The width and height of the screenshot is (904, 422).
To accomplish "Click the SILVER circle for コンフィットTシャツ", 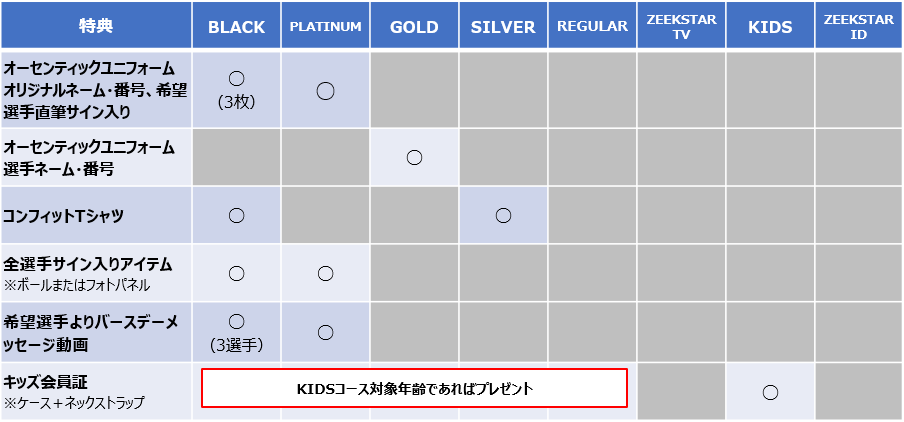I will coord(503,216).
